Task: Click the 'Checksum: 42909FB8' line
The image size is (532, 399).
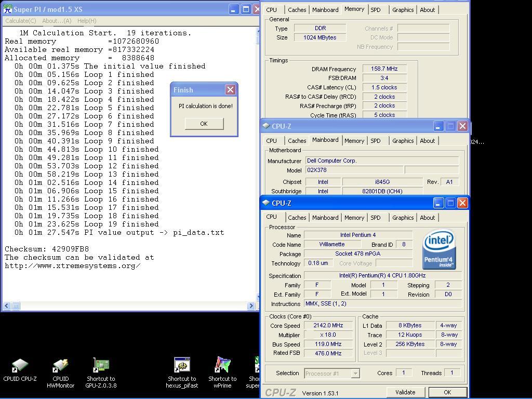Action: click(x=47, y=249)
